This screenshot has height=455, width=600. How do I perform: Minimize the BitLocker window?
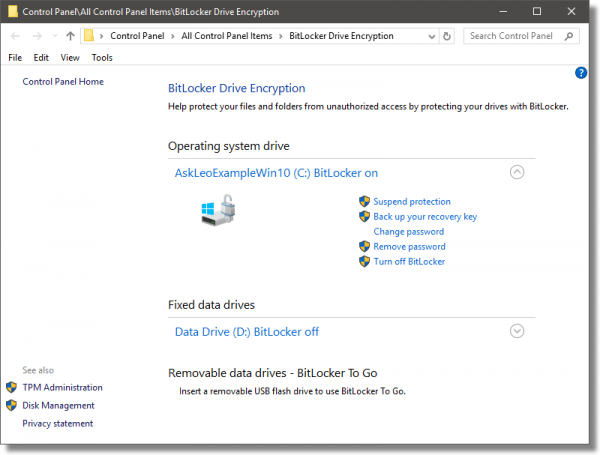pos(503,11)
